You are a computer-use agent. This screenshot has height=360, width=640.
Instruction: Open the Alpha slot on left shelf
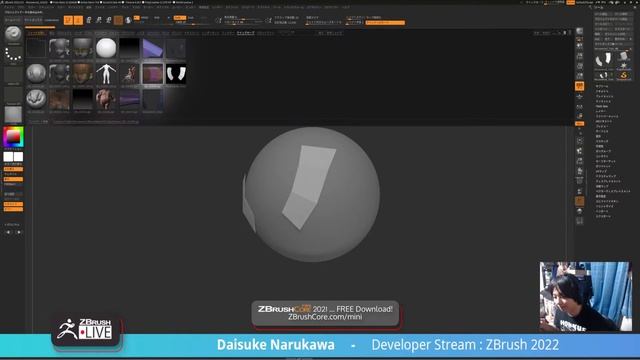(x=13, y=75)
